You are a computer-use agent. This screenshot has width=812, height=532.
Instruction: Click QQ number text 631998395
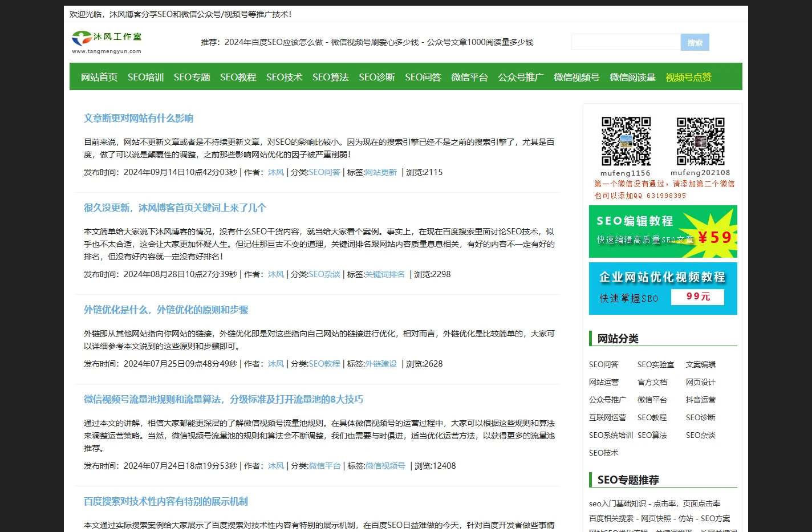coord(666,196)
